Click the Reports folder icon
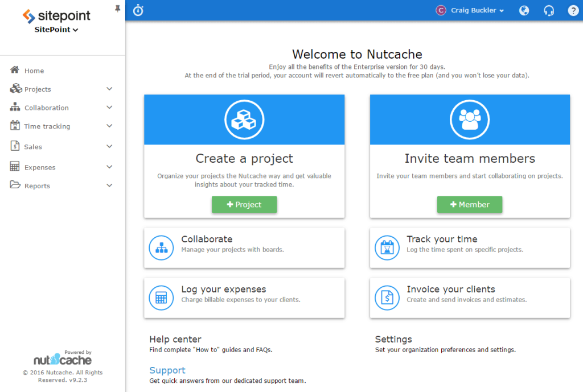 15,185
